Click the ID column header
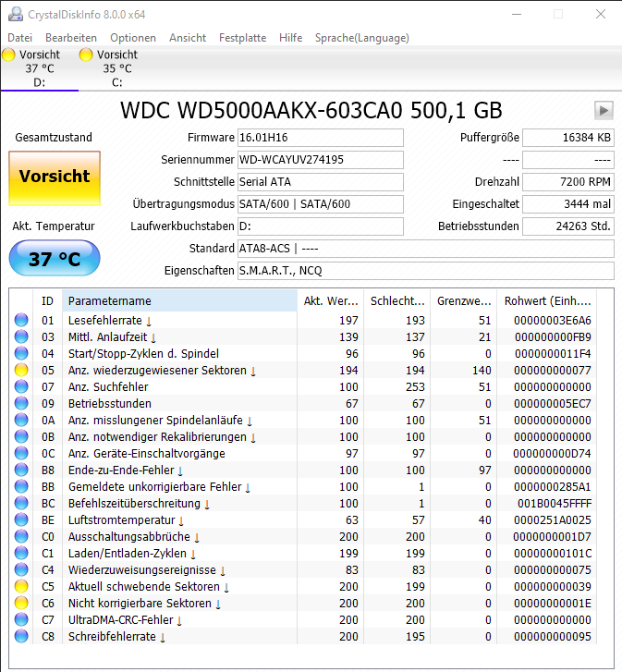 pos(47,300)
